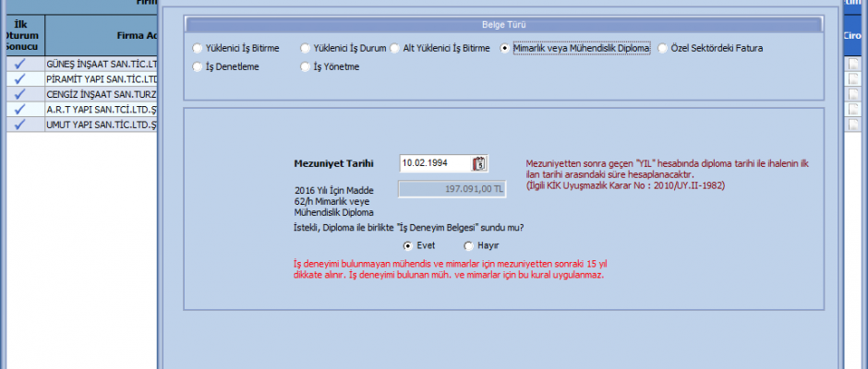Select Mimarlık veya Mühendislik Diploma option
The height and width of the screenshot is (369, 868).
[505, 48]
